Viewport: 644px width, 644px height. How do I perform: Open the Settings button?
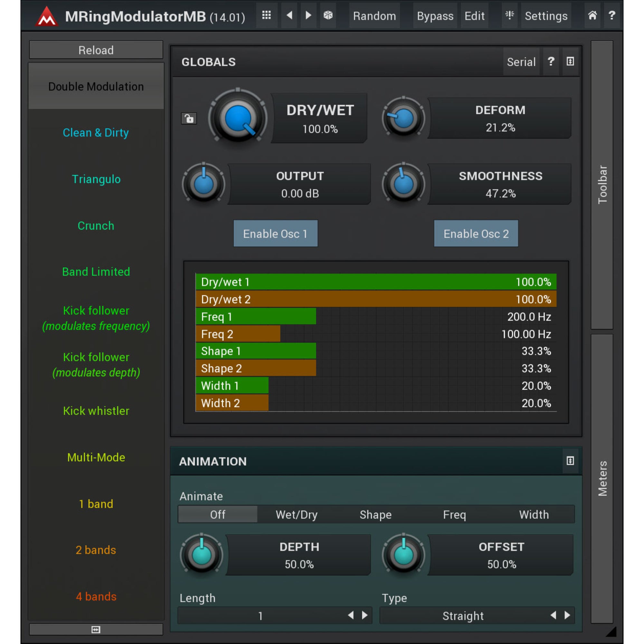[x=546, y=16]
